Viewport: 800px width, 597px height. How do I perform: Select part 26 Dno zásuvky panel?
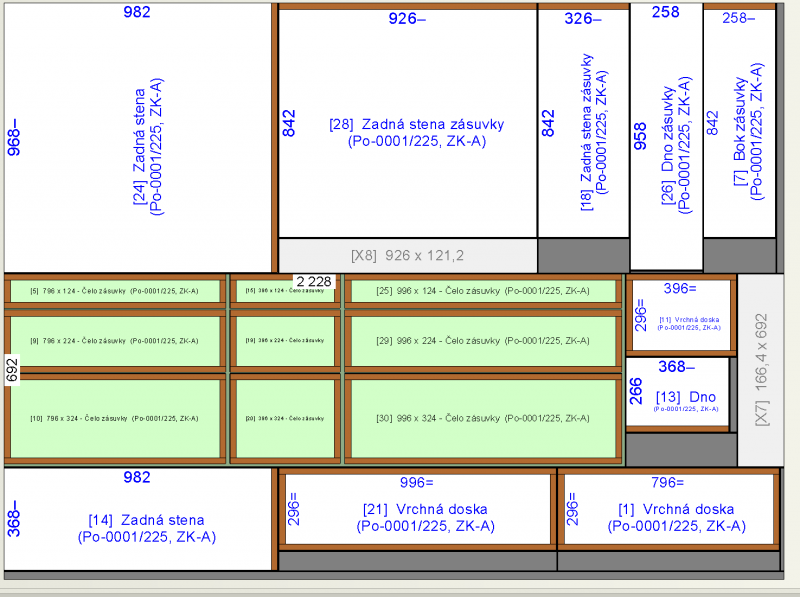(666, 136)
